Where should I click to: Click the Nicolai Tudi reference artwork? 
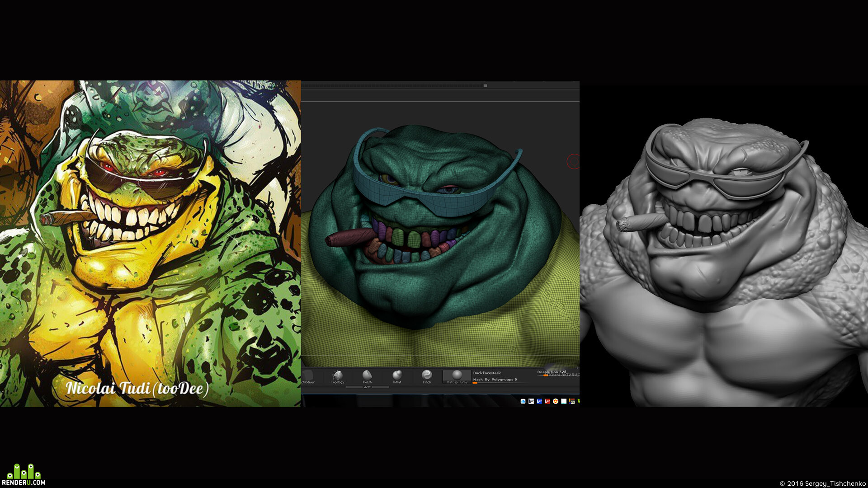click(x=151, y=244)
